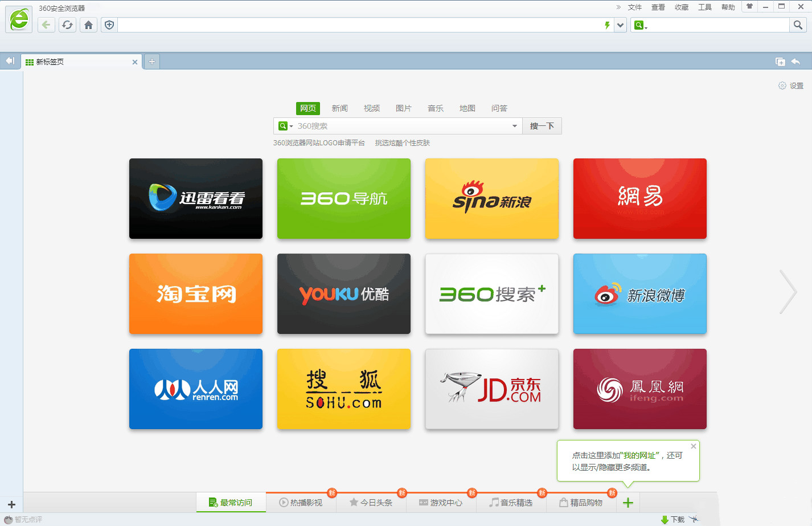Open 挑选炫酷个性皮肤 link
Image resolution: width=812 pixels, height=526 pixels.
click(403, 143)
